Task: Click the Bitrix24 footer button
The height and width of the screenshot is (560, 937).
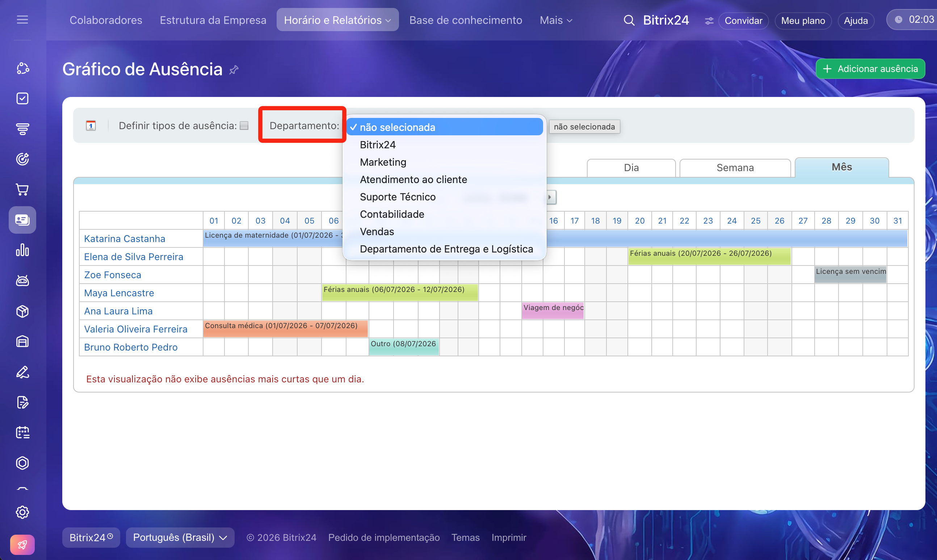Action: coord(91,537)
